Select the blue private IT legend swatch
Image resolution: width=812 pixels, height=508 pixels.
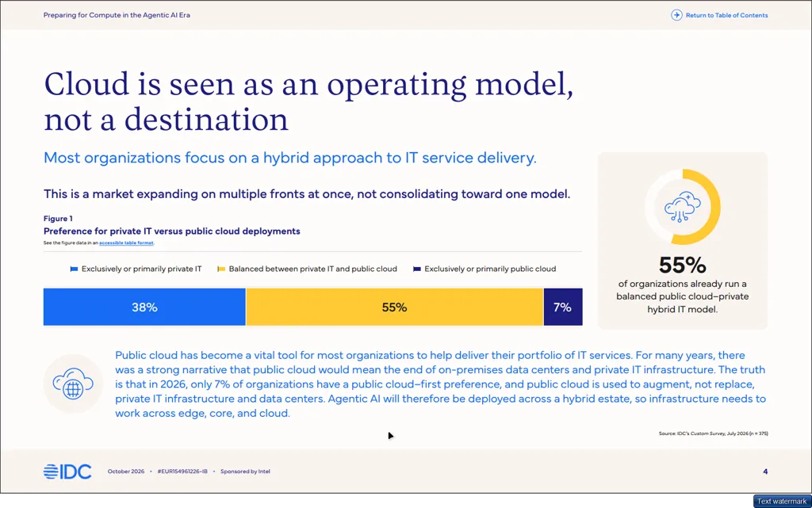tap(74, 269)
